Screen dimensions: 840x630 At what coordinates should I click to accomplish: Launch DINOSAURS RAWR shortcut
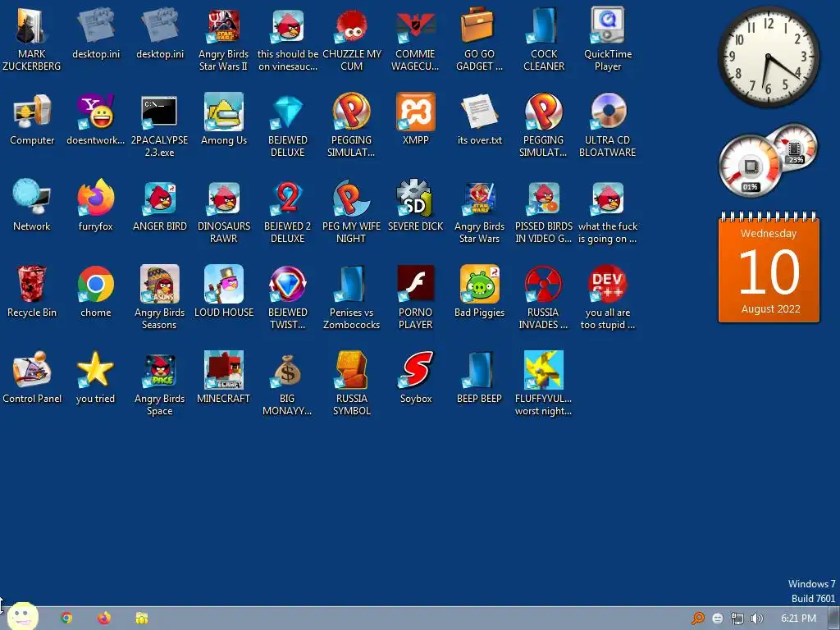coord(223,212)
